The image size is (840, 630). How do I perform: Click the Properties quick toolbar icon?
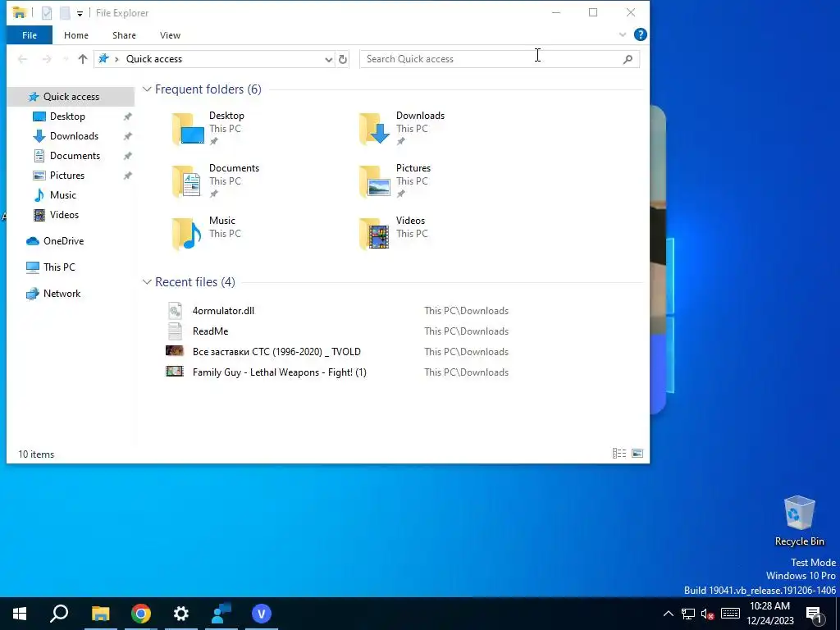point(47,13)
